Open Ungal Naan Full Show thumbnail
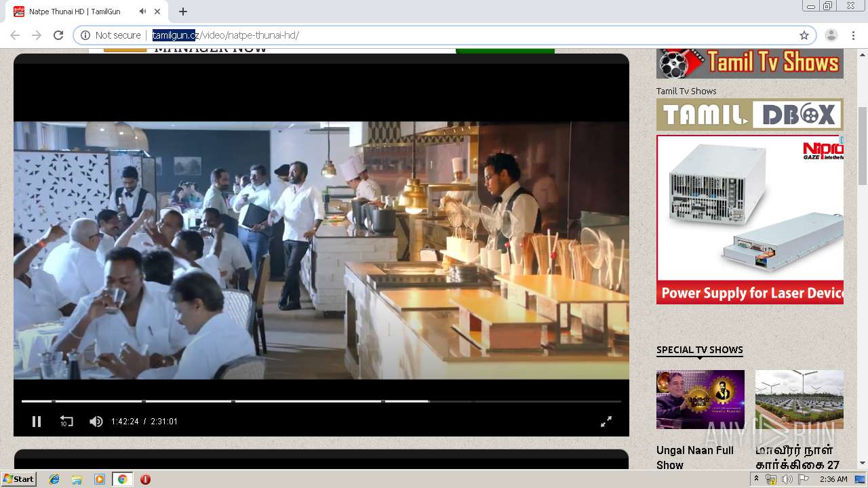The image size is (868, 488). point(701,399)
